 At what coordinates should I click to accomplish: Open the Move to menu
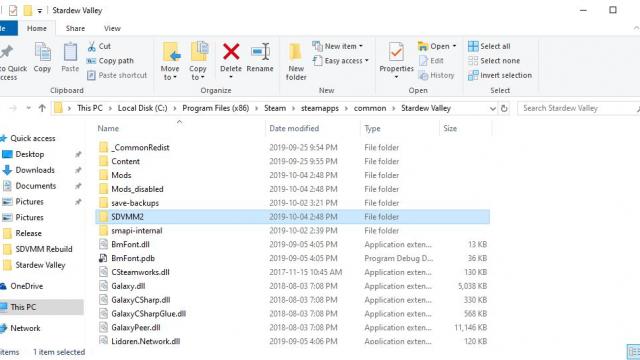tap(170, 61)
